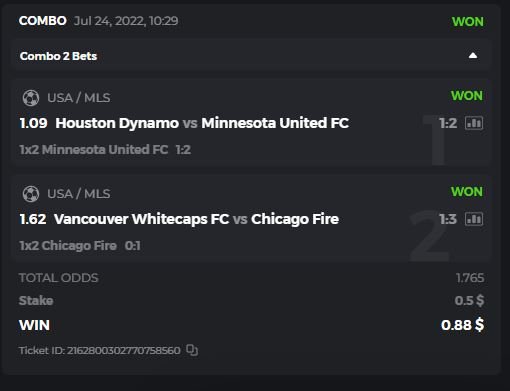Click the top WON status of combo
The height and width of the screenshot is (391, 510).
468,22
